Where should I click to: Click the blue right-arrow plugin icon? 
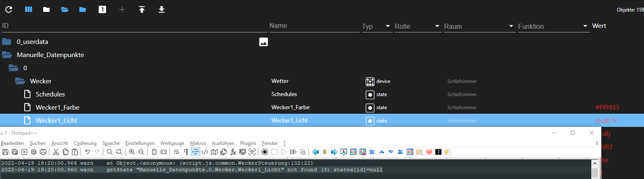pos(334,152)
